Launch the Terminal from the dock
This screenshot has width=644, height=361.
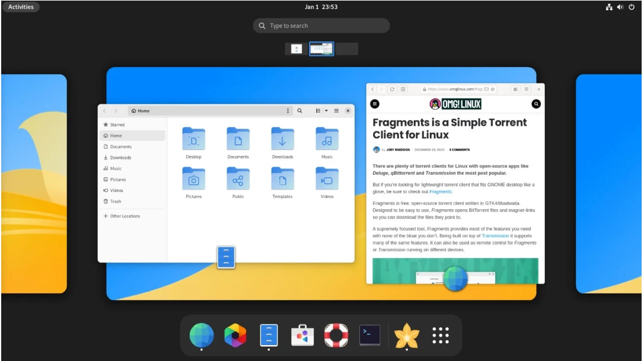tap(370, 335)
